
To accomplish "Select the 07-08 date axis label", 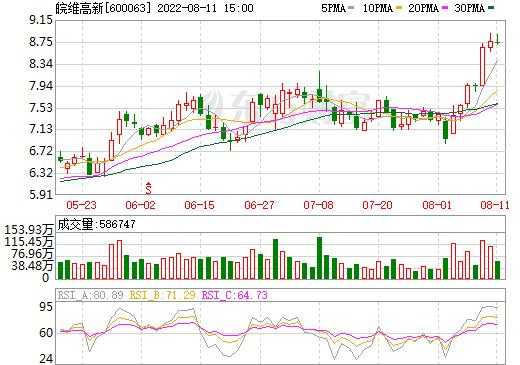I will (x=318, y=205).
